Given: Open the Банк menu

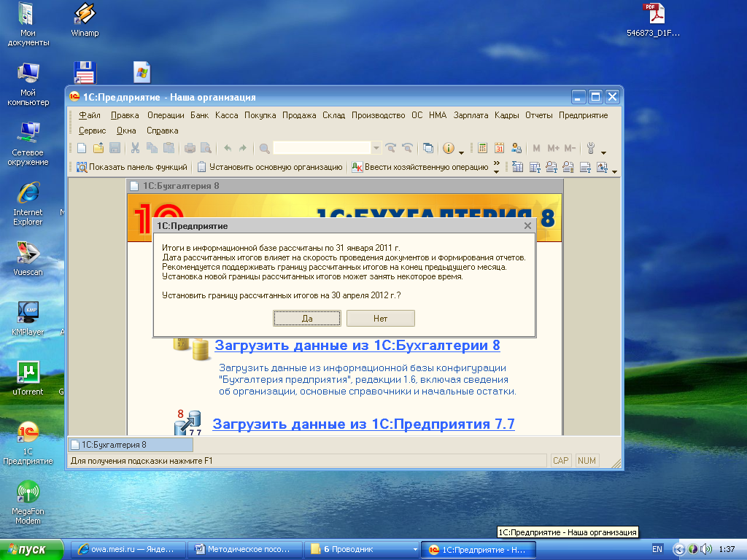Looking at the screenshot, I should (199, 115).
